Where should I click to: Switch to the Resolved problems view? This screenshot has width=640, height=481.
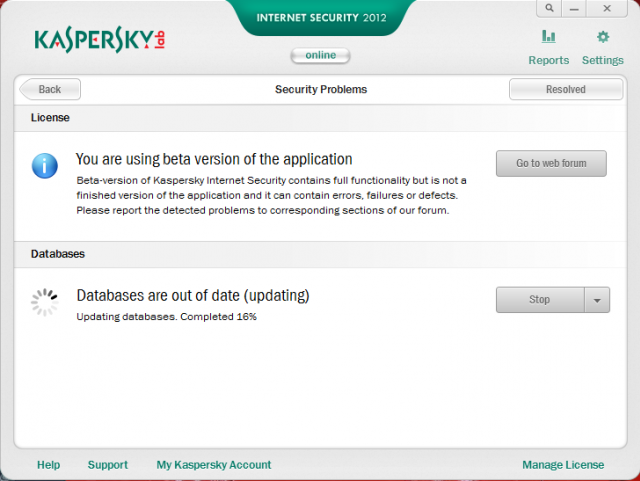566,89
